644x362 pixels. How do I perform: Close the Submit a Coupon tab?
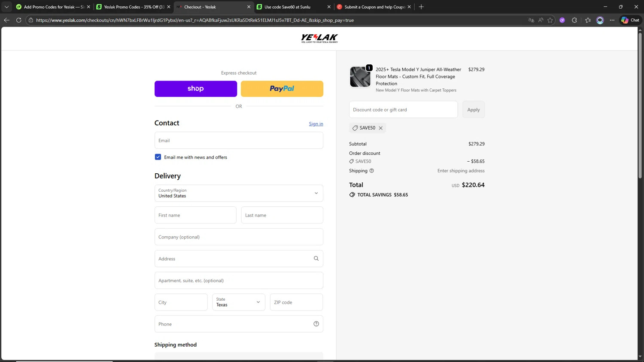pos(409,7)
